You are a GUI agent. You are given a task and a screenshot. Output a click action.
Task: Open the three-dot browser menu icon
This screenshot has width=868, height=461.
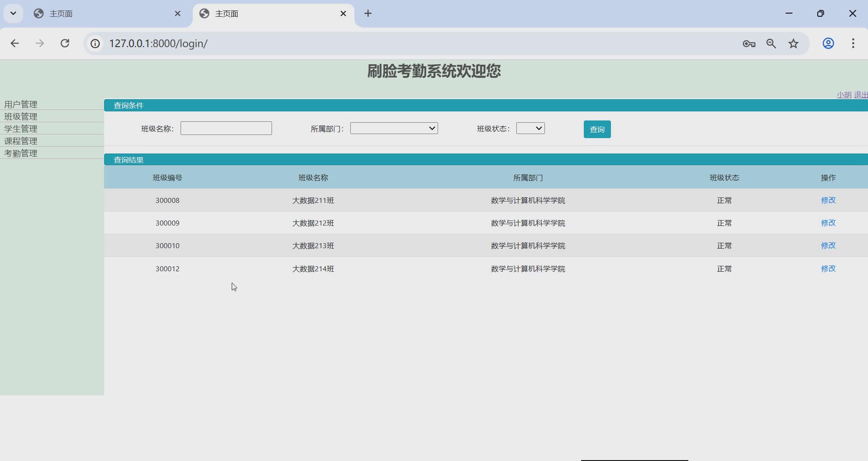click(x=853, y=43)
